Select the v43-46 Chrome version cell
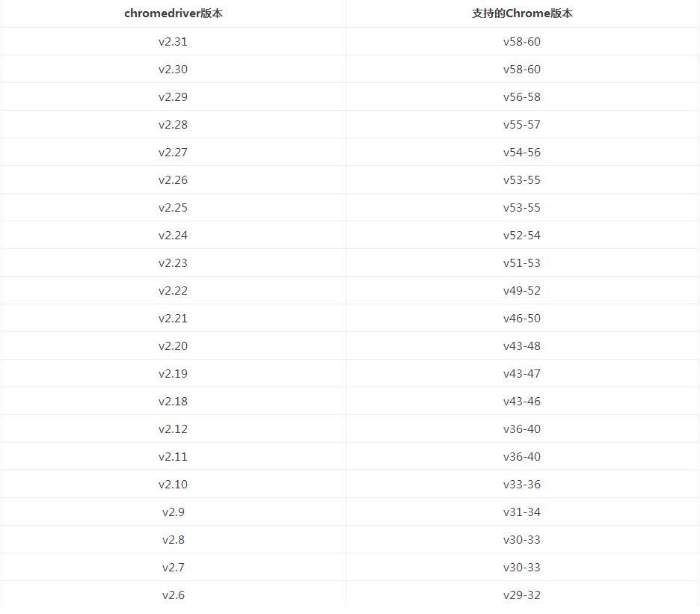Viewport: 700px width, 614px height. (x=522, y=402)
